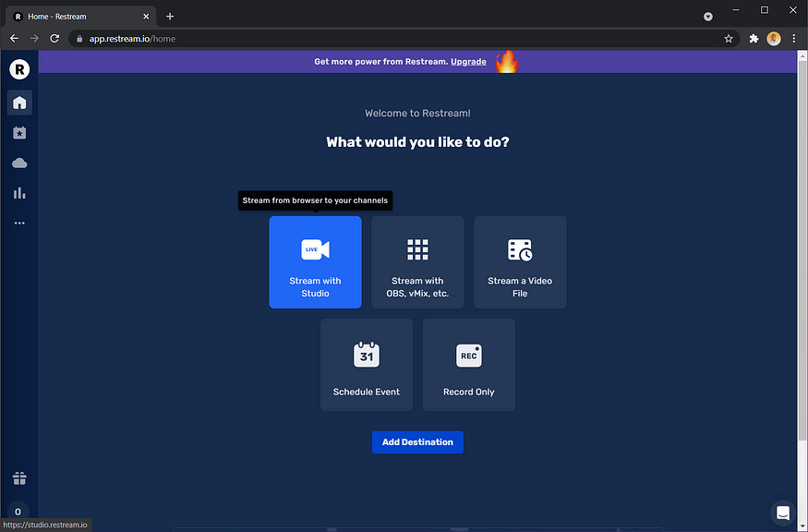Click the Add Destination button

pos(417,442)
